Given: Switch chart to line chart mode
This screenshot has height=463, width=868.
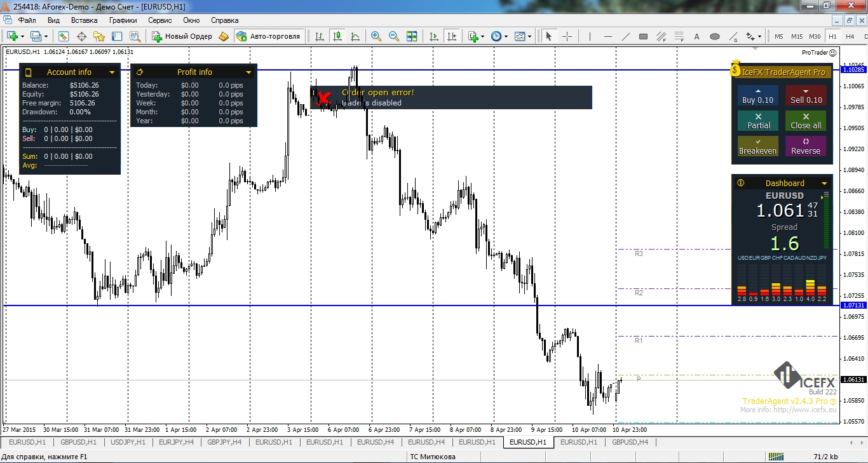Looking at the screenshot, I should pos(355,36).
